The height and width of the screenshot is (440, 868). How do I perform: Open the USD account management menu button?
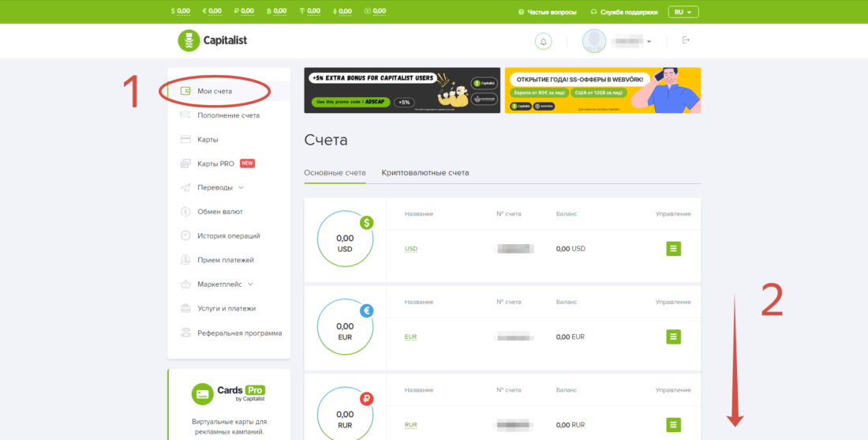(673, 249)
